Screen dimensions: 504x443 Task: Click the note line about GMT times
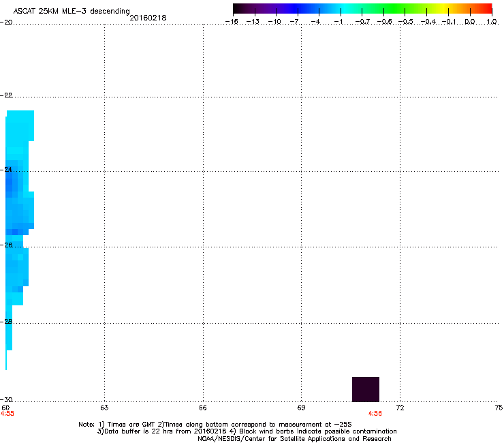coord(215,425)
